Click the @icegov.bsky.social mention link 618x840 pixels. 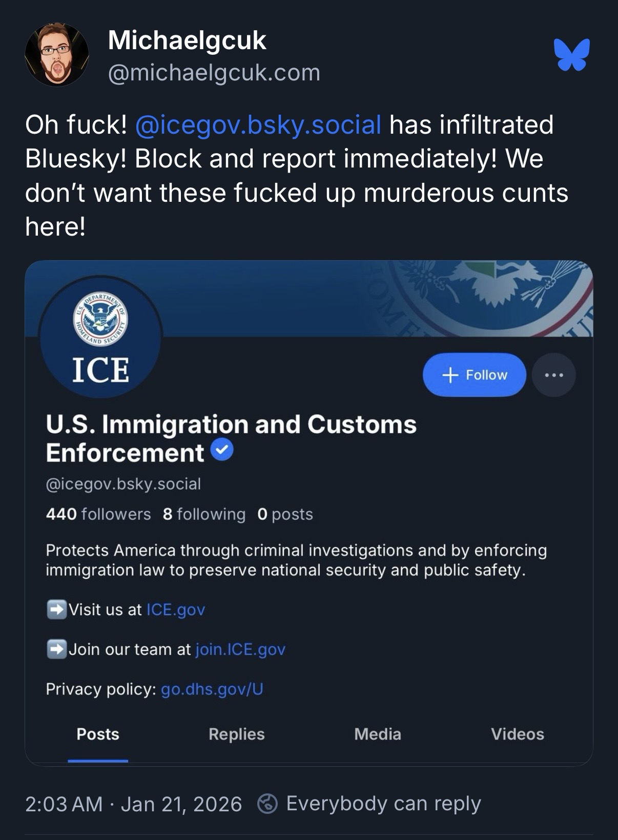[x=258, y=124]
